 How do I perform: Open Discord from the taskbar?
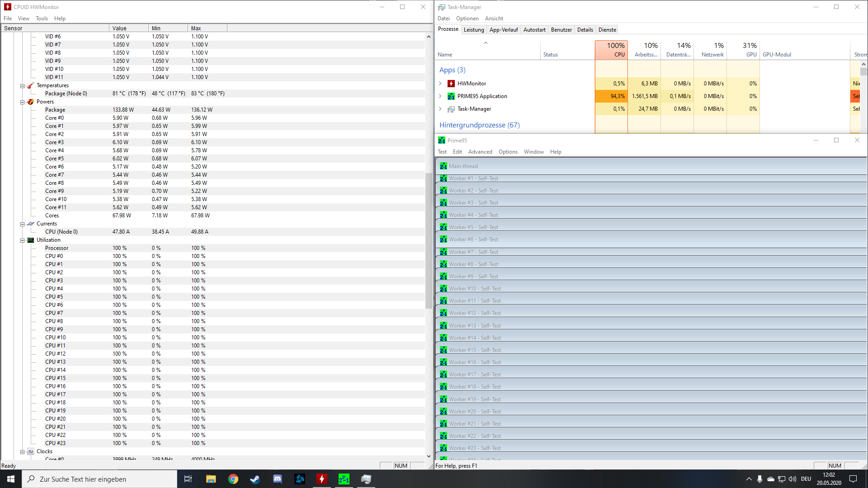(x=277, y=479)
